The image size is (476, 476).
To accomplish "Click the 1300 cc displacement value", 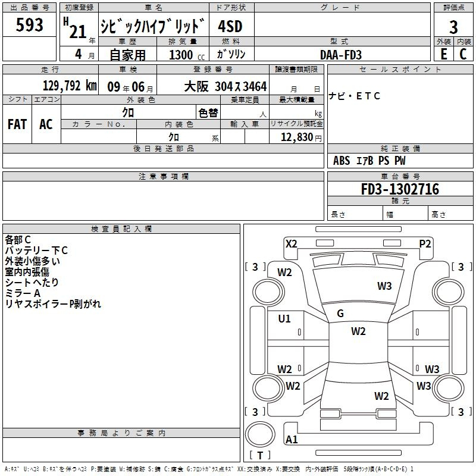I will [187, 55].
